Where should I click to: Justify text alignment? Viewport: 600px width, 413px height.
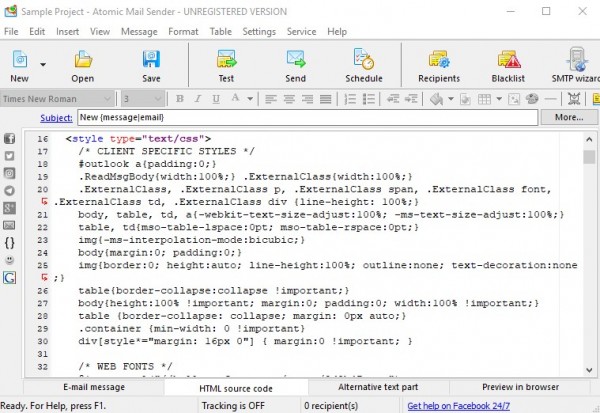tap(326, 99)
